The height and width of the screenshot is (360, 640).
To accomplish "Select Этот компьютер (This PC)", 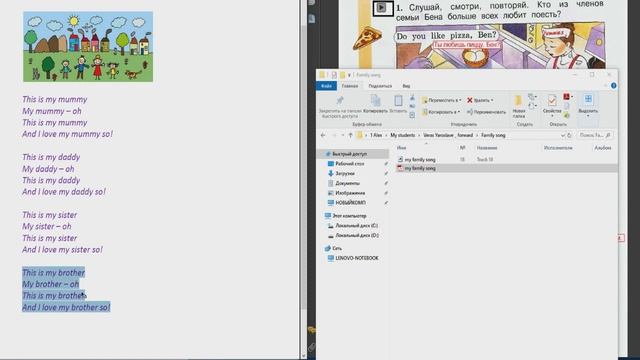I will pos(349,216).
